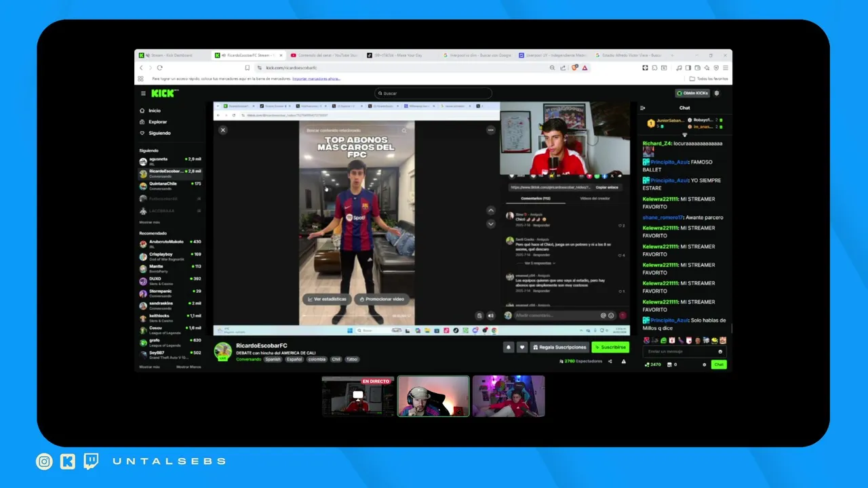Open TikTok video three-dots options menu
This screenshot has height=488, width=868.
(491, 130)
